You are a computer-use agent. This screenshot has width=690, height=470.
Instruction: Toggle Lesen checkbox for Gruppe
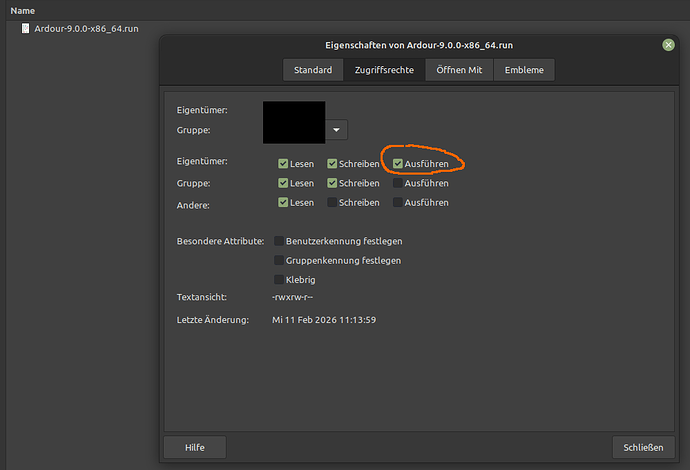(284, 183)
